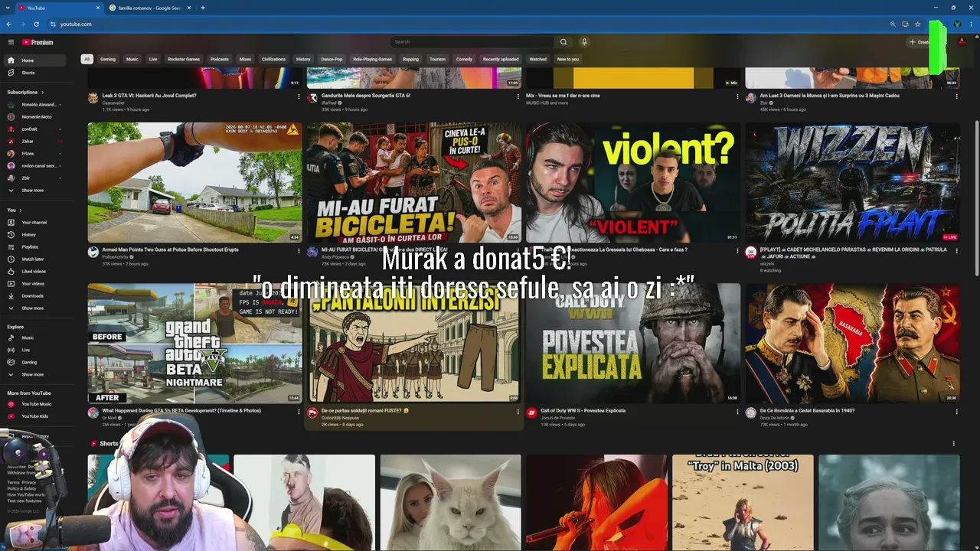Open video title De Ce România a Cedat Basarabia
980x551 pixels.
coord(807,411)
